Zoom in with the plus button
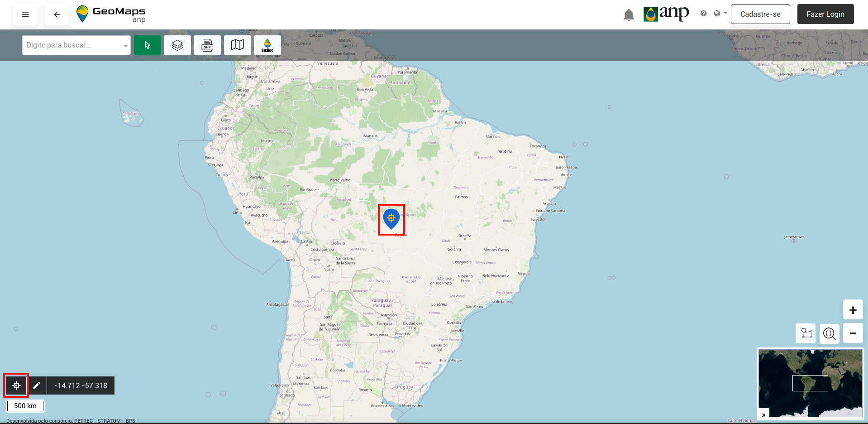Image resolution: width=868 pixels, height=424 pixels. (853, 310)
